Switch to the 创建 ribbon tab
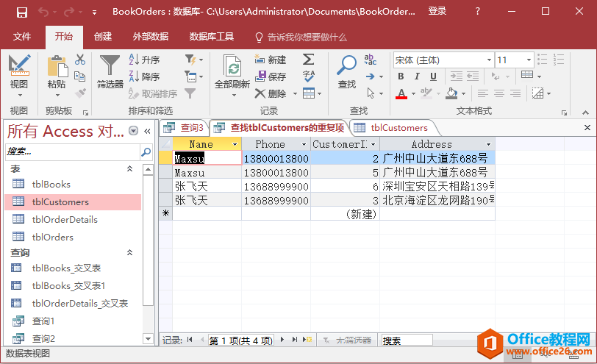The image size is (597, 364). 103,37
